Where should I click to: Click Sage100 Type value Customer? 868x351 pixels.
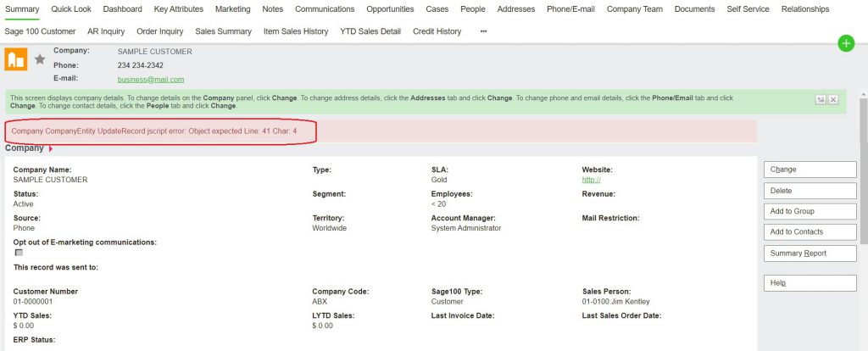point(448,302)
